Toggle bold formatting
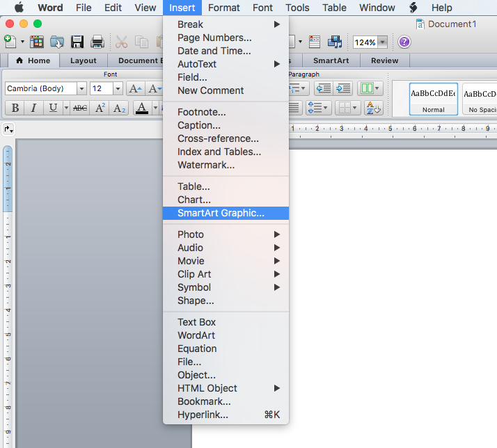The image size is (497, 448). tap(14, 108)
